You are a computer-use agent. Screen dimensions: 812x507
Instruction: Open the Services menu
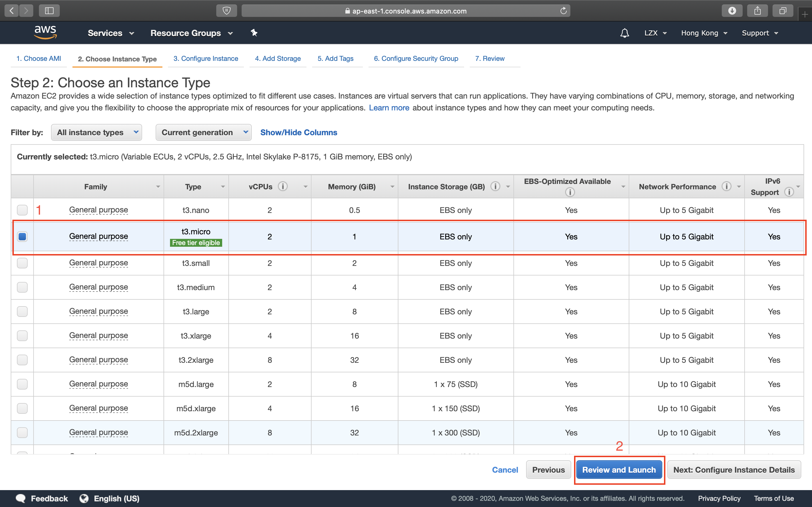click(111, 33)
